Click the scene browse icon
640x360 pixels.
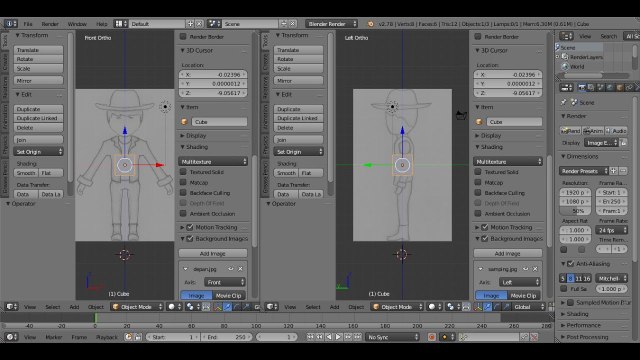click(x=214, y=24)
